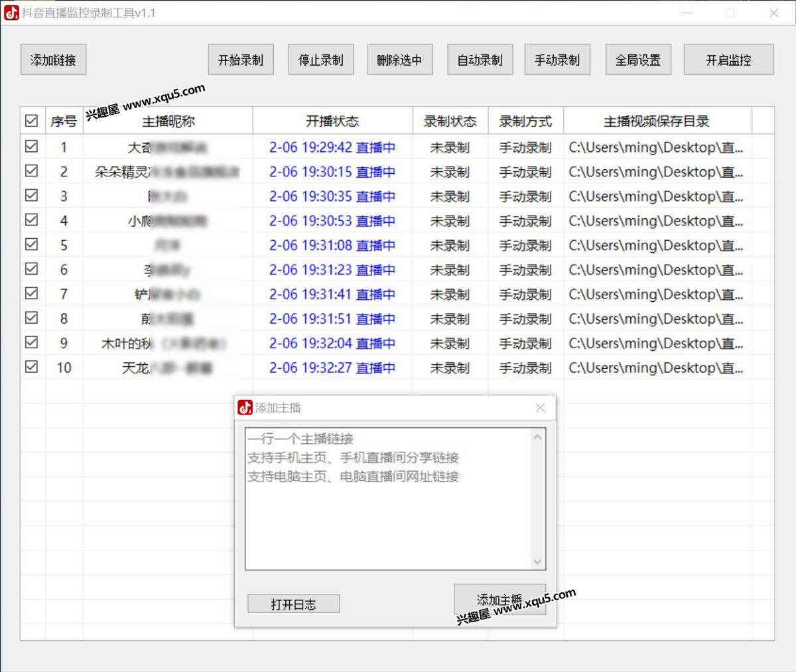Deselect the row 6 checkbox
This screenshot has width=796, height=672.
point(31,269)
